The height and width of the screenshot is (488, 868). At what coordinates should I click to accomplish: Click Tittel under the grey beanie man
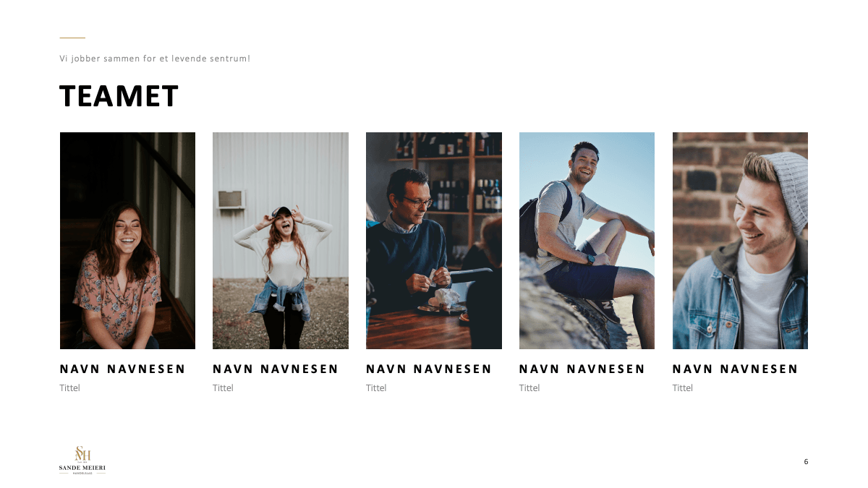click(683, 388)
